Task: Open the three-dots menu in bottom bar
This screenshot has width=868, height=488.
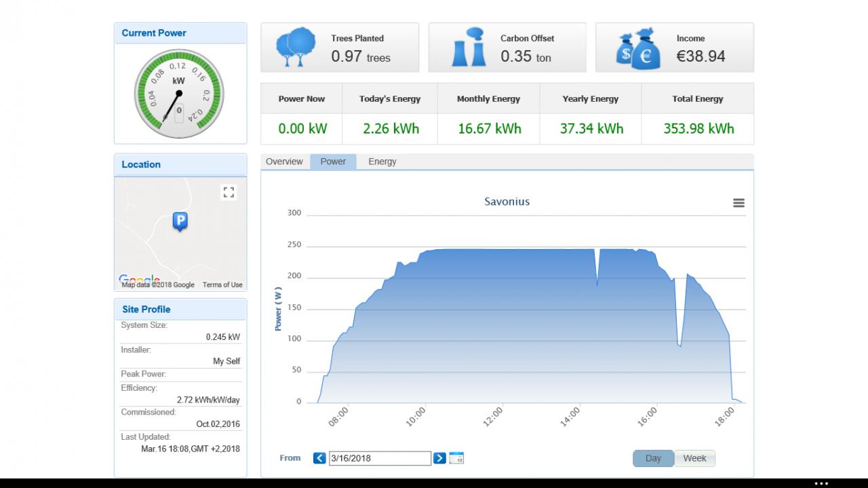Action: 821,483
